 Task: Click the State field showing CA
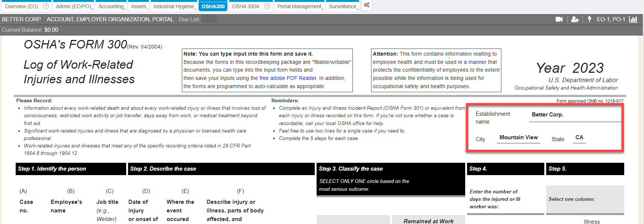coord(579,138)
